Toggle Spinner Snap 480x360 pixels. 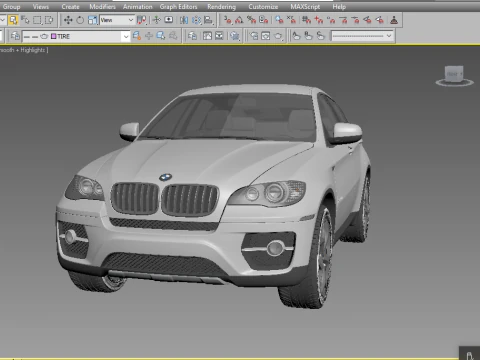(264, 20)
